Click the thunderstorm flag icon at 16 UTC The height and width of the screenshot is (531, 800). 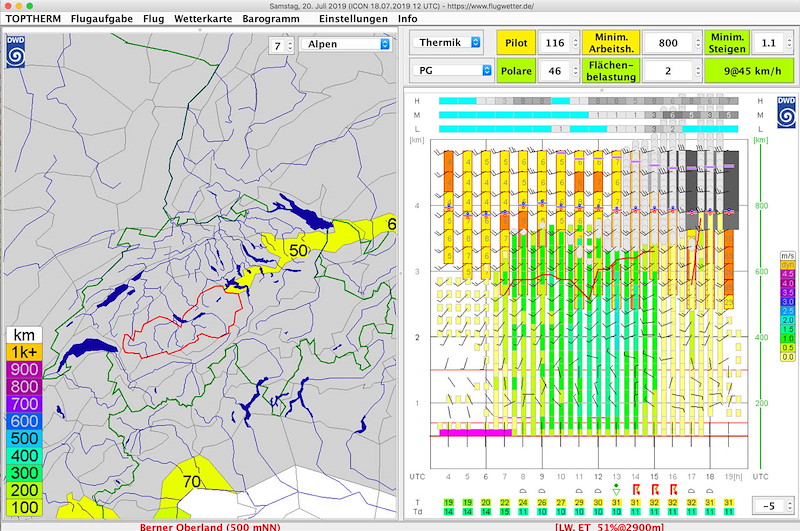pos(674,490)
